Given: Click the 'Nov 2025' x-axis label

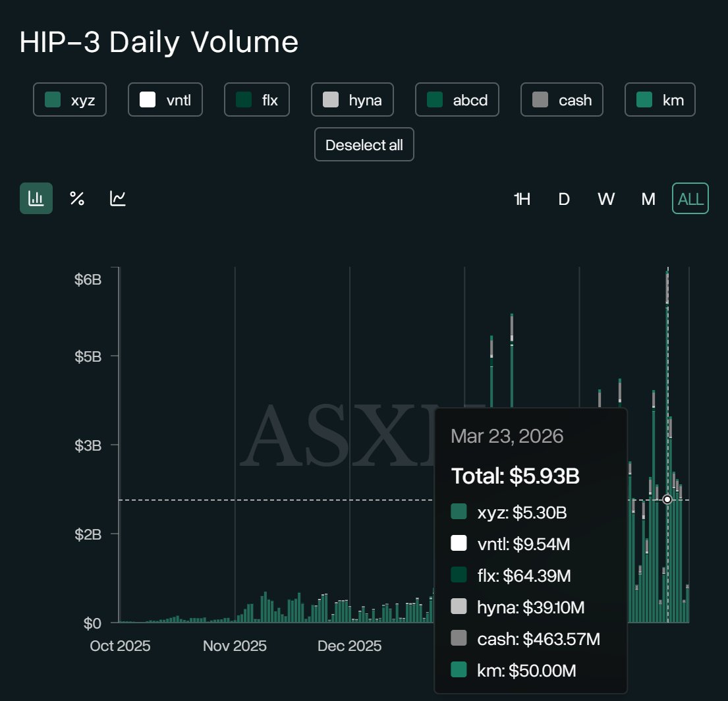Looking at the screenshot, I should tap(235, 646).
